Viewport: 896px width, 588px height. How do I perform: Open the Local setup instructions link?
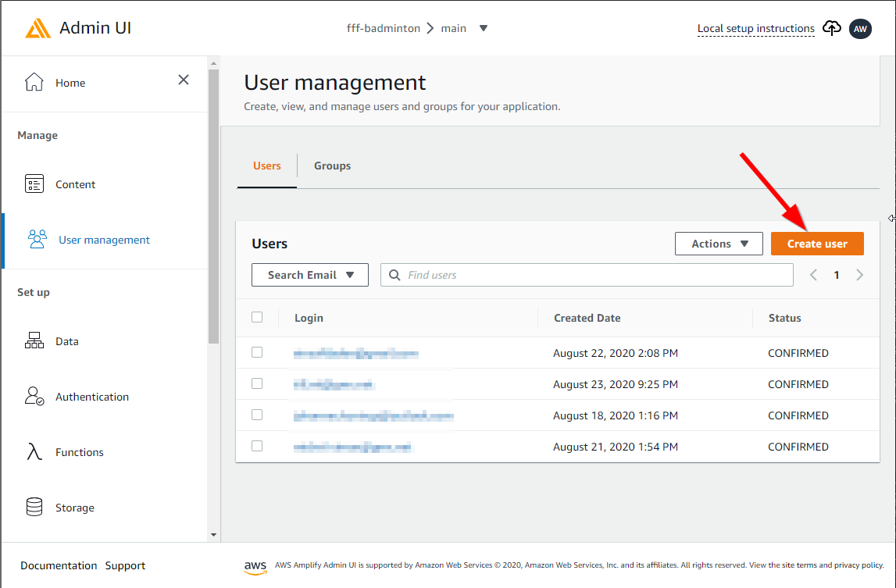pos(755,28)
